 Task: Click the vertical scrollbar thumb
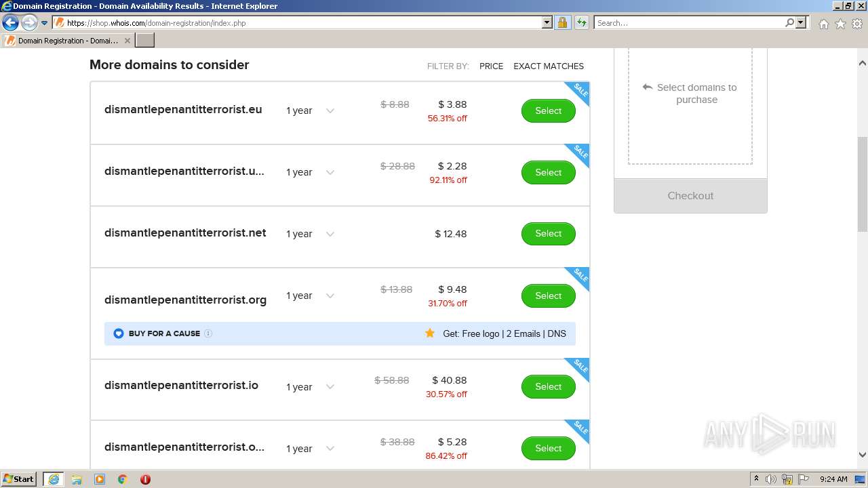[863, 184]
